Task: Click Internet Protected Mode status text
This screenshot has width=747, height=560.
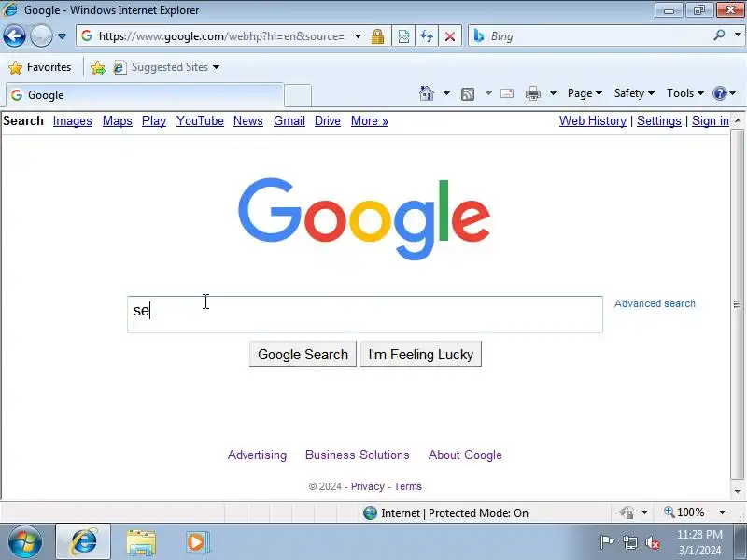Action: click(x=455, y=512)
